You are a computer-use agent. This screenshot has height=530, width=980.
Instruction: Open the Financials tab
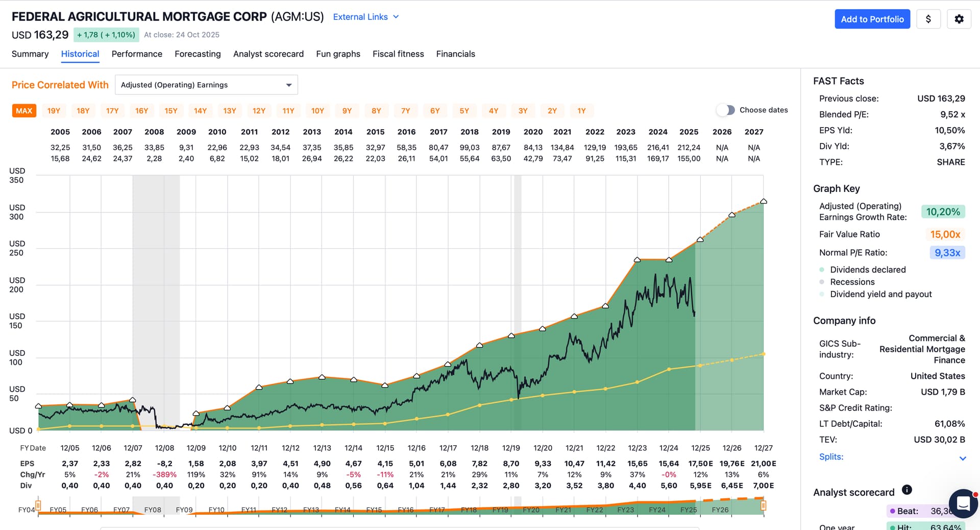(455, 54)
